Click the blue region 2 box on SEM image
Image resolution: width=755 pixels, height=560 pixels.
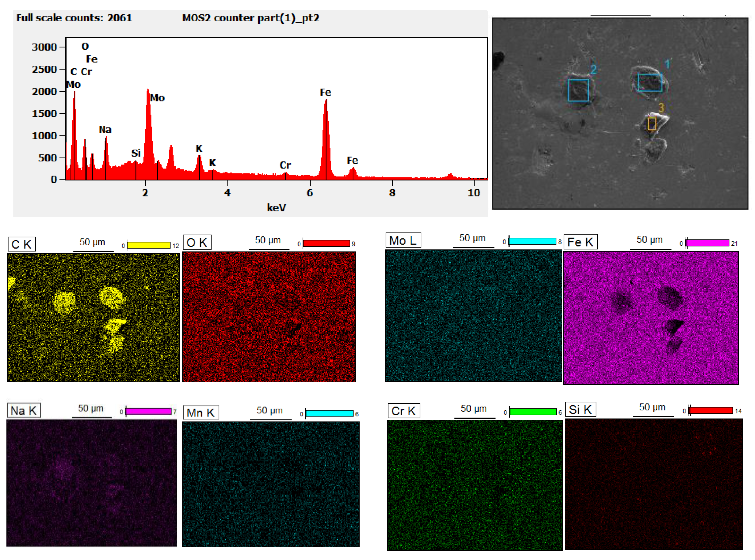[578, 90]
